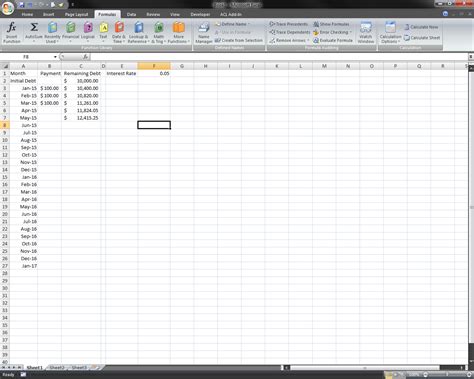Open the Customize Quick Access Toolbar dropdown
This screenshot has height=379, width=474.
click(x=73, y=5)
